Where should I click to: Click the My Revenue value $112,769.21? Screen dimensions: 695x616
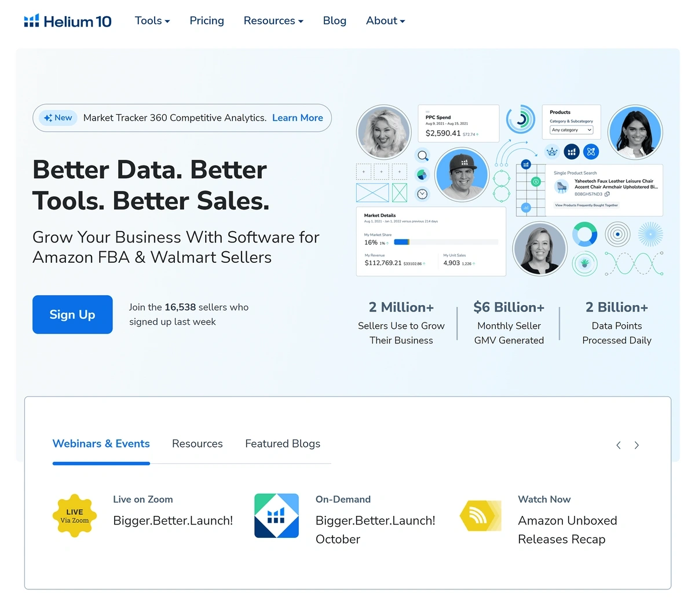point(383,263)
